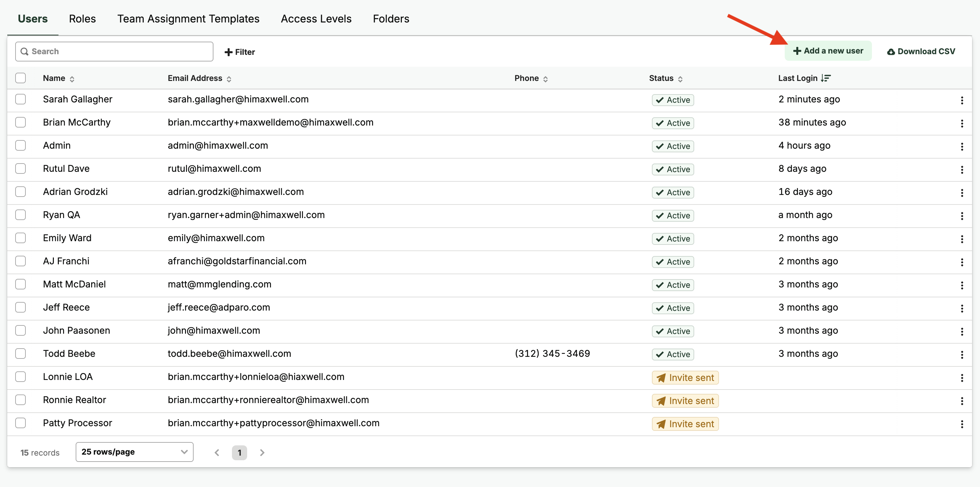Go to next page arrow
This screenshot has height=487, width=980.
click(x=262, y=452)
